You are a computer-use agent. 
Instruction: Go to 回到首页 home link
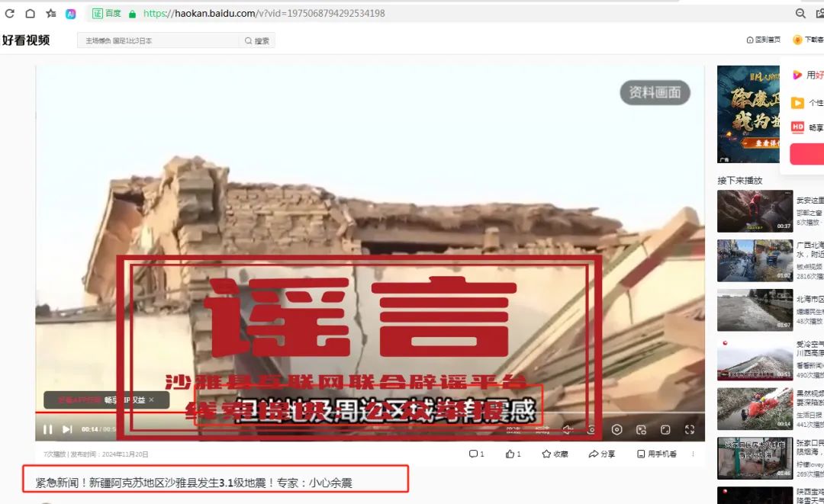pyautogui.click(x=763, y=40)
